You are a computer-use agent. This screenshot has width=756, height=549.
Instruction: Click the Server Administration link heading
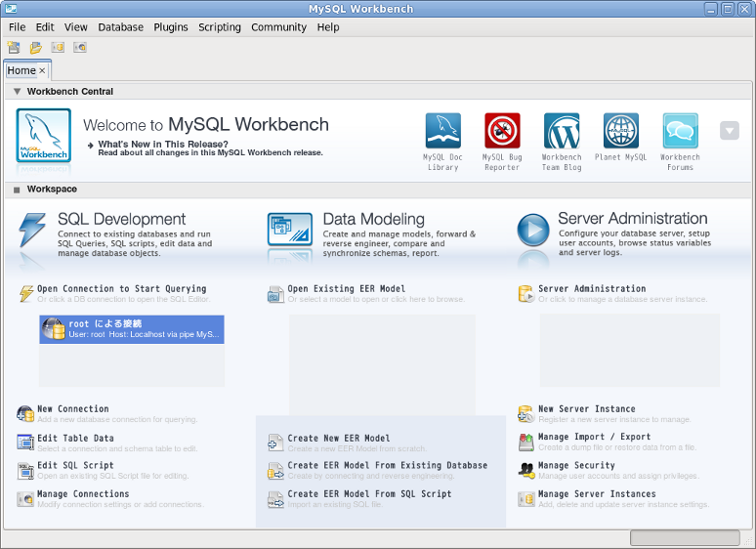(592, 289)
